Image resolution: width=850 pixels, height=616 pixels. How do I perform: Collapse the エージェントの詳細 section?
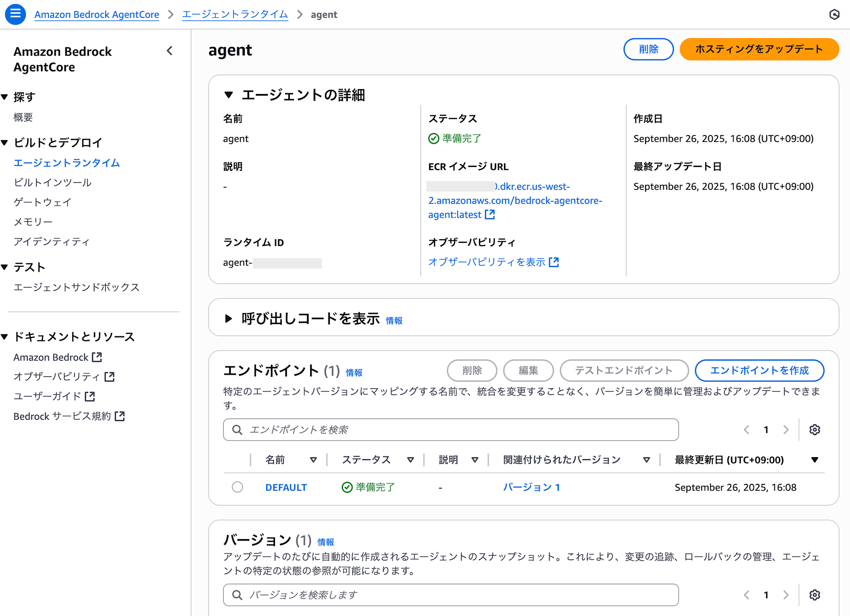point(229,95)
